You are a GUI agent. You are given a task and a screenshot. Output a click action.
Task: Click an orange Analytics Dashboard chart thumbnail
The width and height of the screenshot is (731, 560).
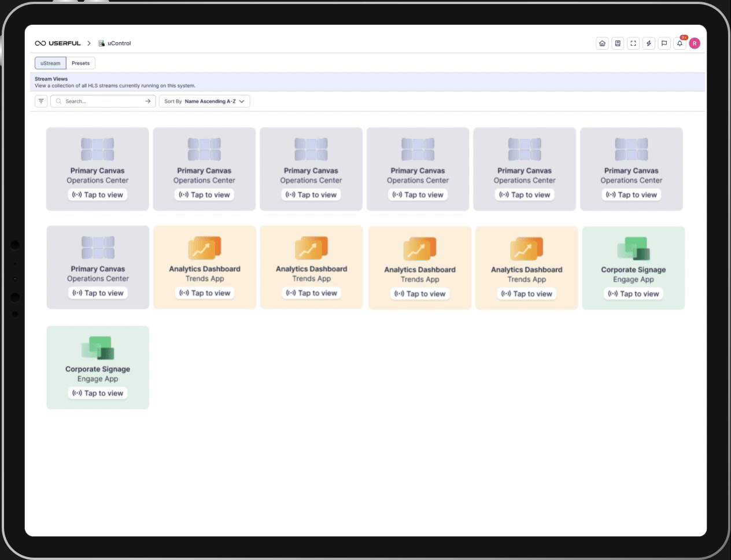(204, 248)
